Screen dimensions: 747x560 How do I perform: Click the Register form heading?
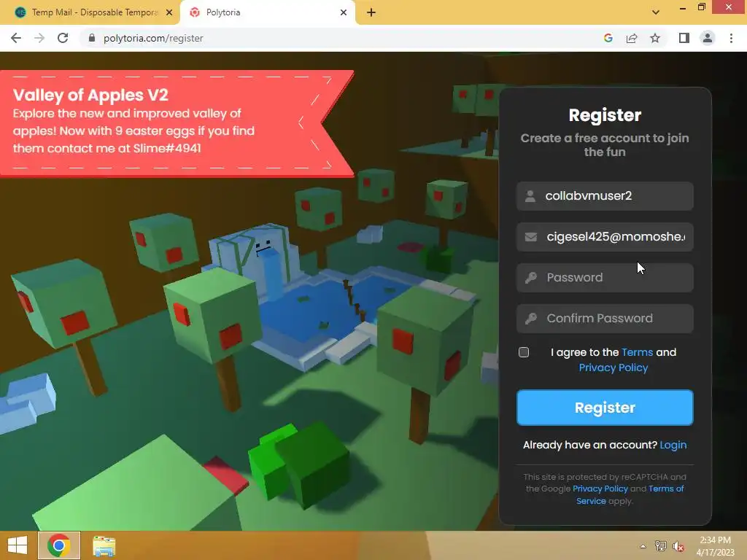pos(605,115)
